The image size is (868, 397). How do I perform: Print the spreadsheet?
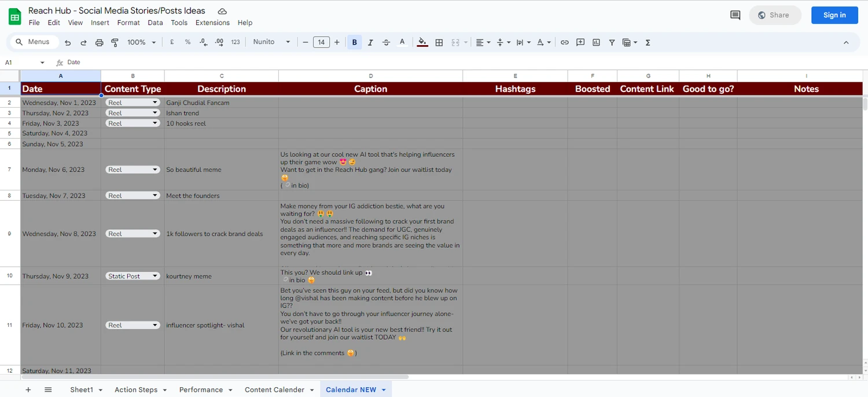pyautogui.click(x=99, y=42)
